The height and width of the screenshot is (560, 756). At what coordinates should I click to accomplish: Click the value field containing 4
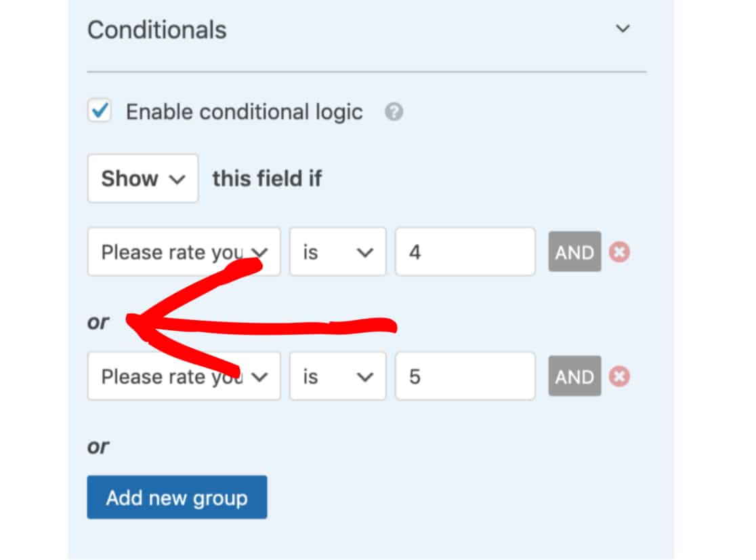tap(465, 252)
